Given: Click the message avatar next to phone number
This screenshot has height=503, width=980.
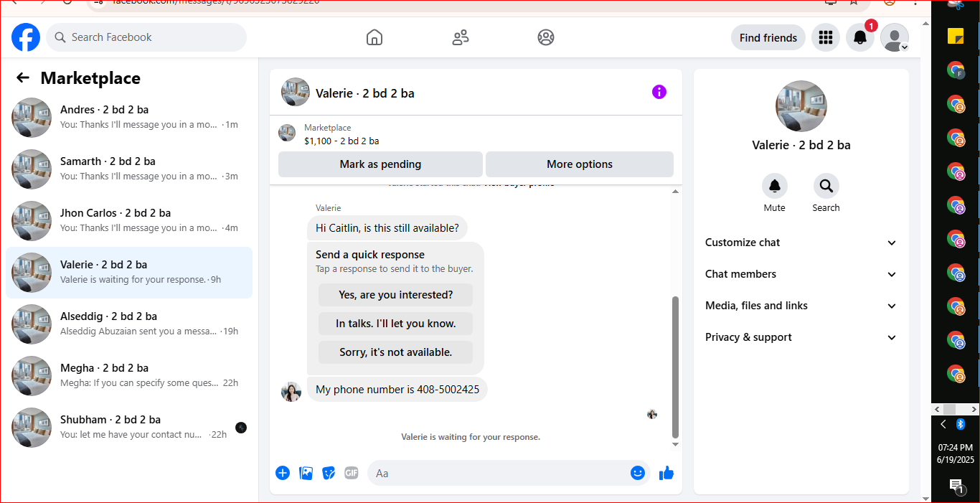Looking at the screenshot, I should 291,391.
